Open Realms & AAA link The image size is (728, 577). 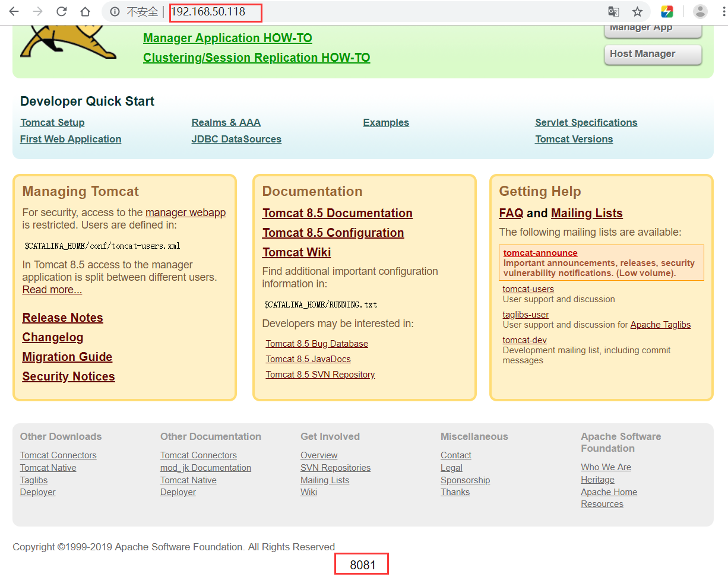226,122
